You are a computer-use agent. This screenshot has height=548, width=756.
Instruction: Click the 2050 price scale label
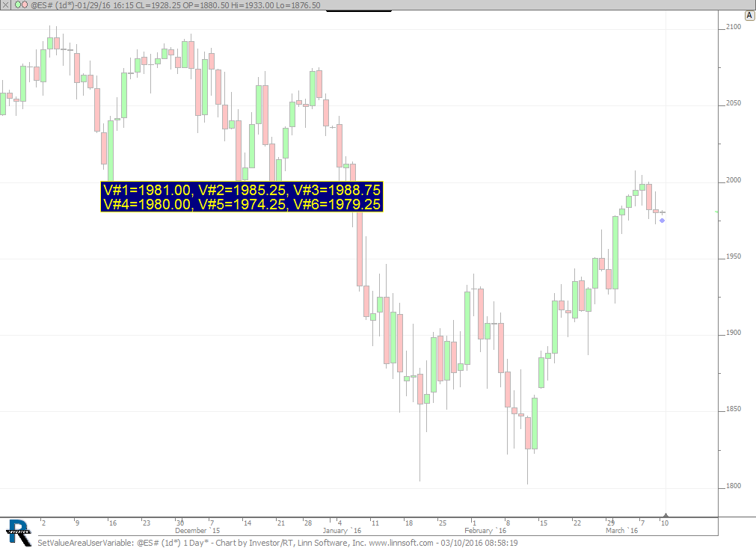pyautogui.click(x=733, y=103)
